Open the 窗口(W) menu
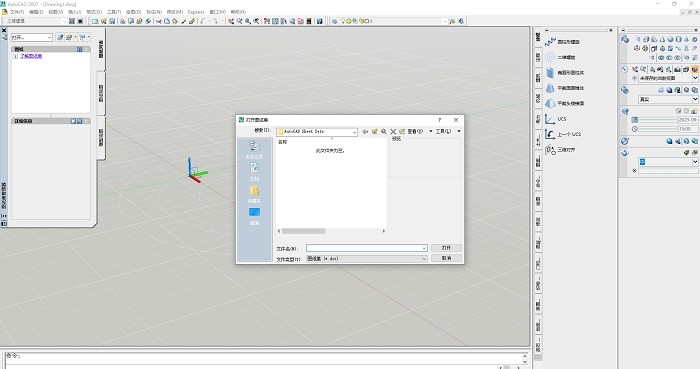 (218, 12)
